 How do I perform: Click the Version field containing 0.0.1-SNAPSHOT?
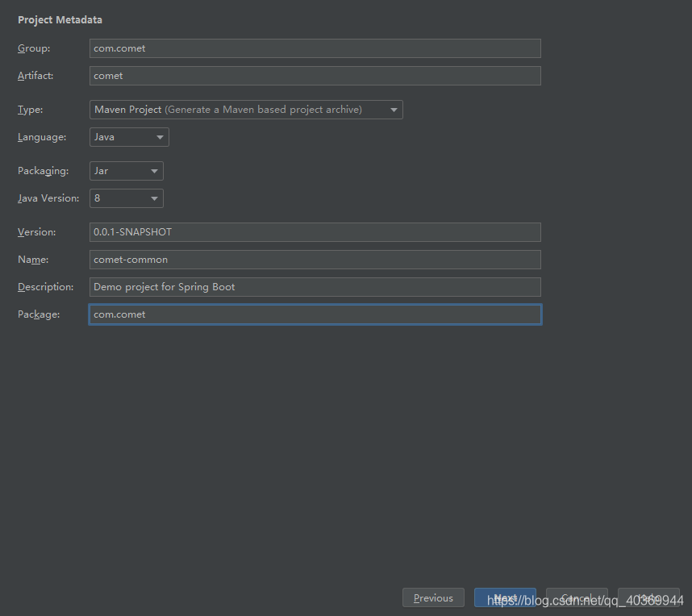tap(315, 232)
